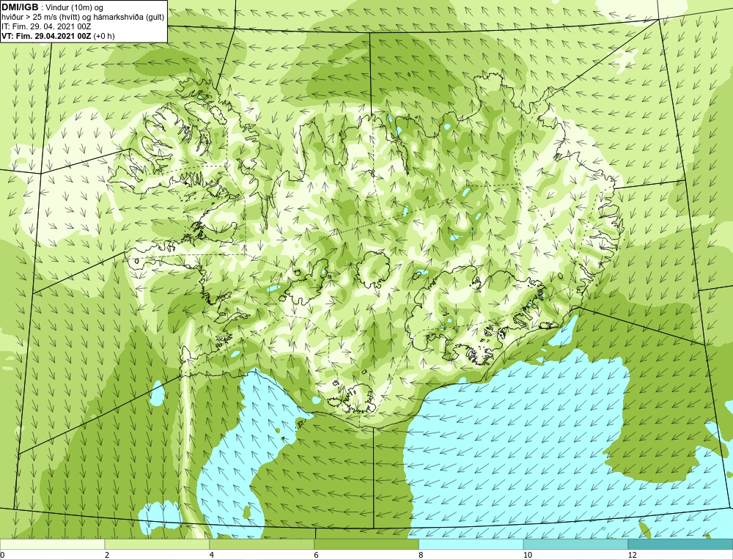The width and height of the screenshot is (733, 560).
Task: Click the palest 0–2 m/s legend swatch
Action: point(52,544)
